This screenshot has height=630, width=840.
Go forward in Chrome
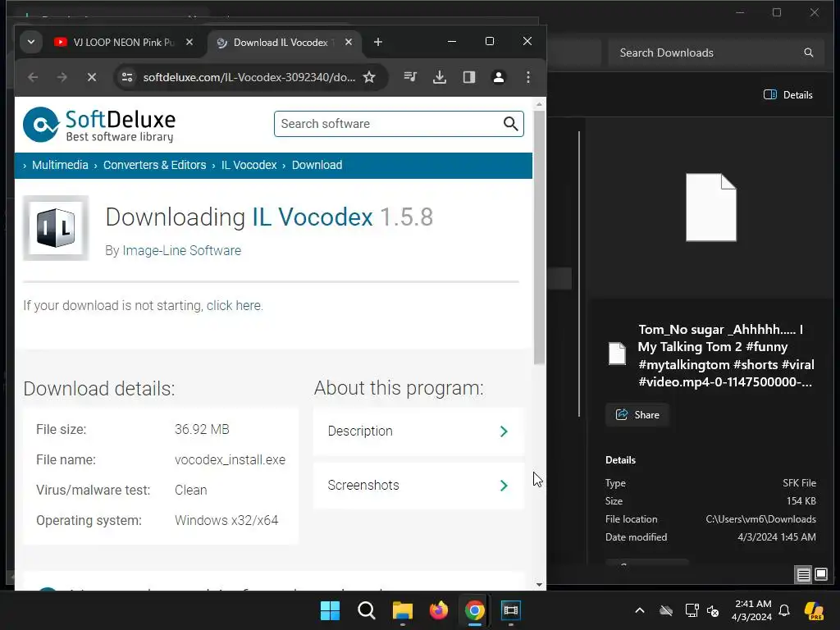click(62, 77)
